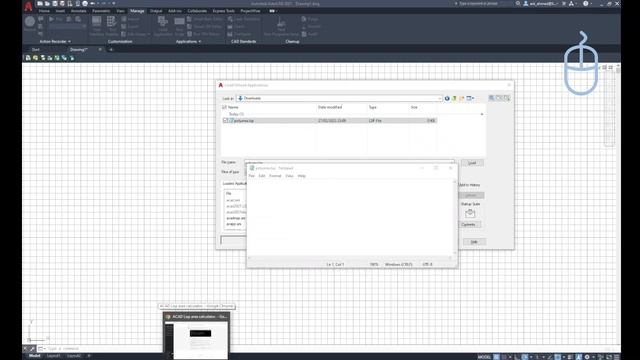Sort file list by Date modified column
This screenshot has height=360, width=640.
330,107
